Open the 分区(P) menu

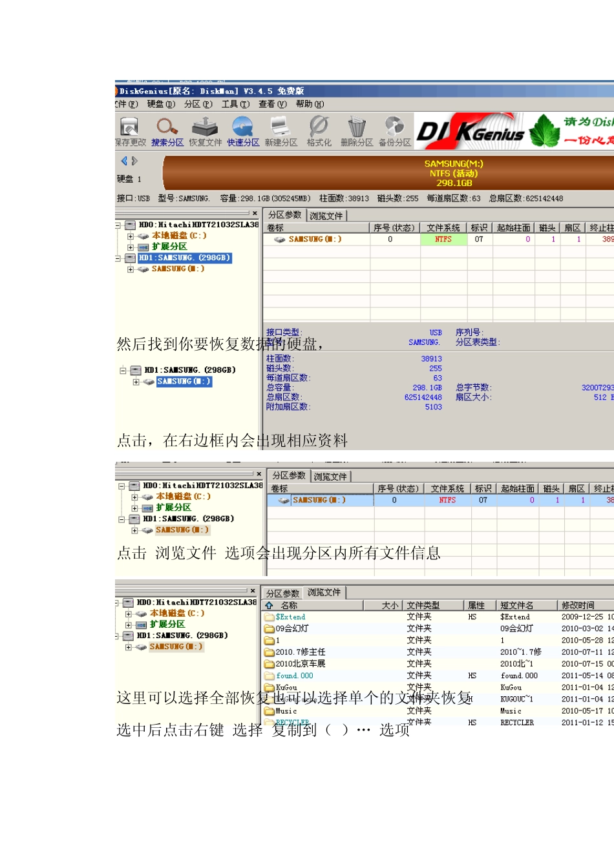[198, 104]
